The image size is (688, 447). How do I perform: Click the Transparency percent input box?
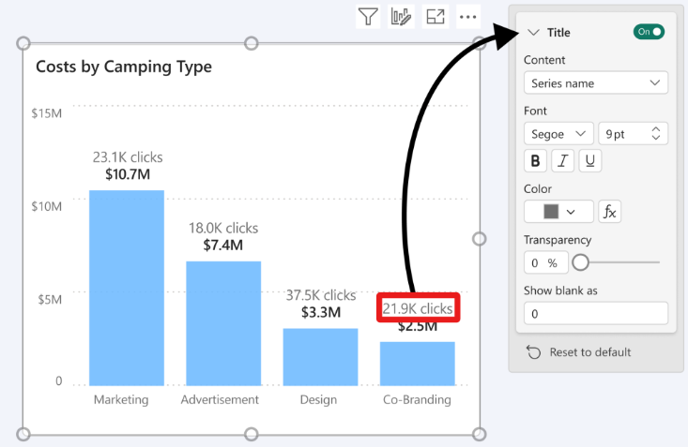(x=546, y=263)
